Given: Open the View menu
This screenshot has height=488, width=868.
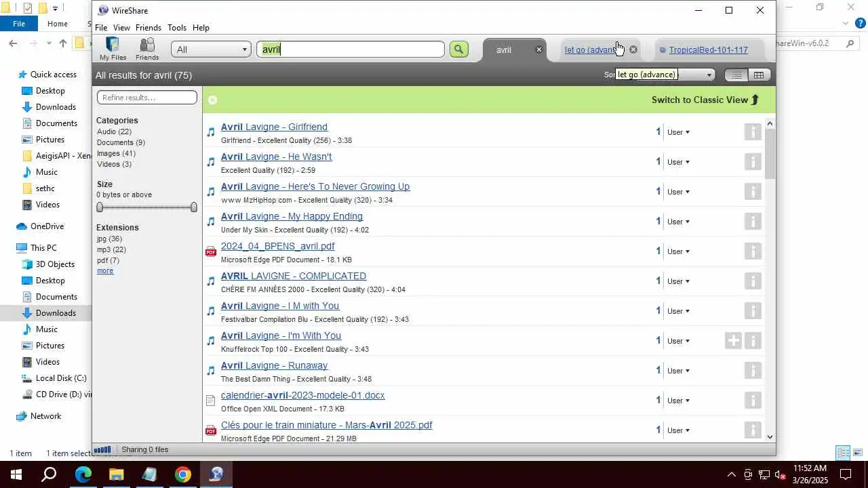Looking at the screenshot, I should [121, 28].
